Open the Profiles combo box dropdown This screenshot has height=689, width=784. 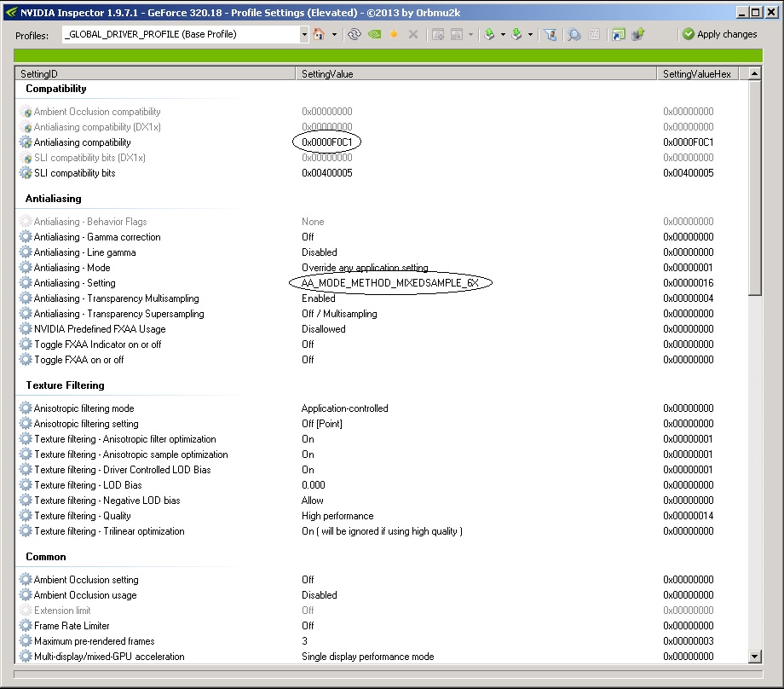(x=304, y=34)
